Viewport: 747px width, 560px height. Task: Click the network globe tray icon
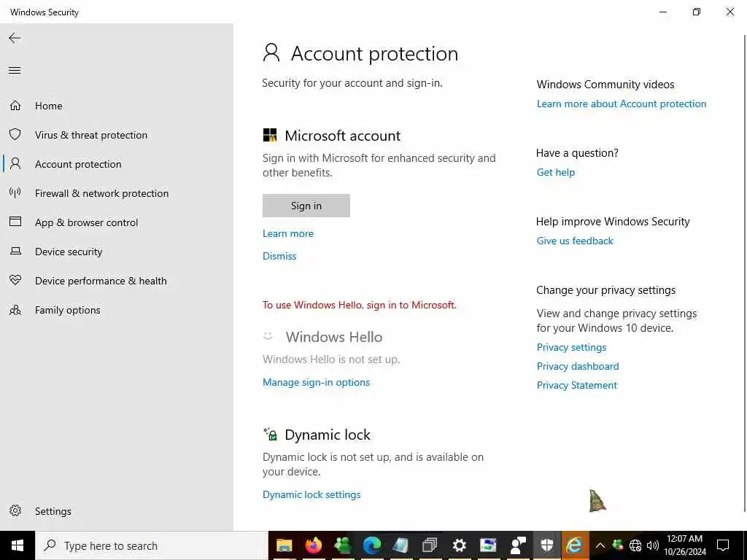[x=635, y=545]
